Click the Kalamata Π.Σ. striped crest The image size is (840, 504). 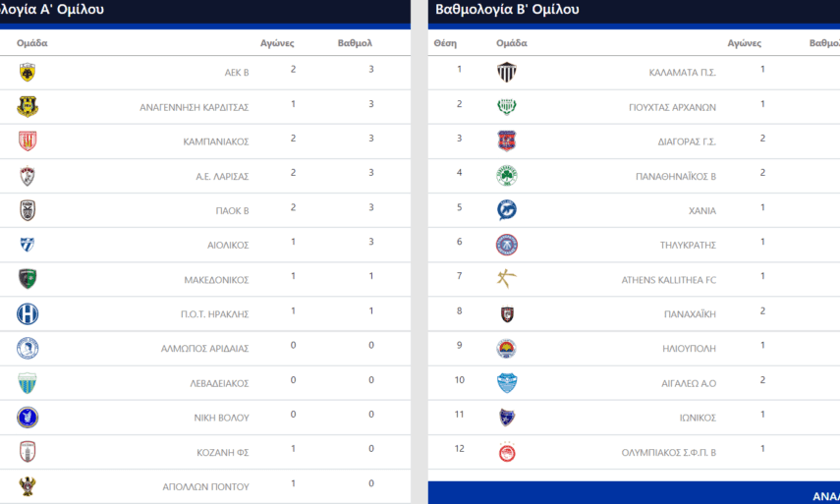pyautogui.click(x=506, y=73)
